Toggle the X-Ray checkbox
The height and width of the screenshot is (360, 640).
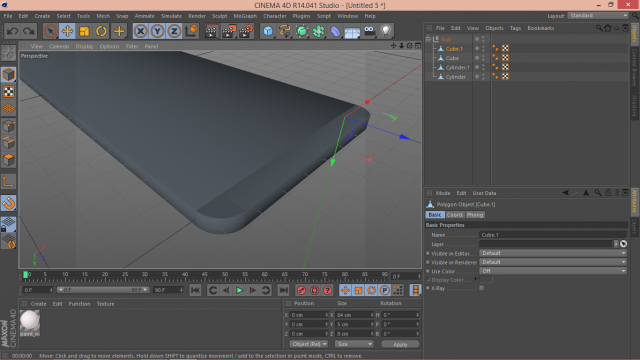click(482, 288)
